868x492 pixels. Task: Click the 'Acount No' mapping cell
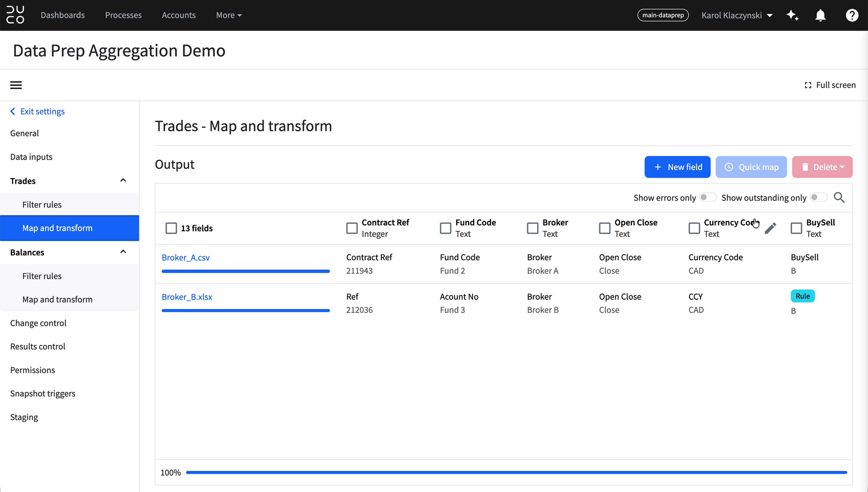(x=459, y=297)
